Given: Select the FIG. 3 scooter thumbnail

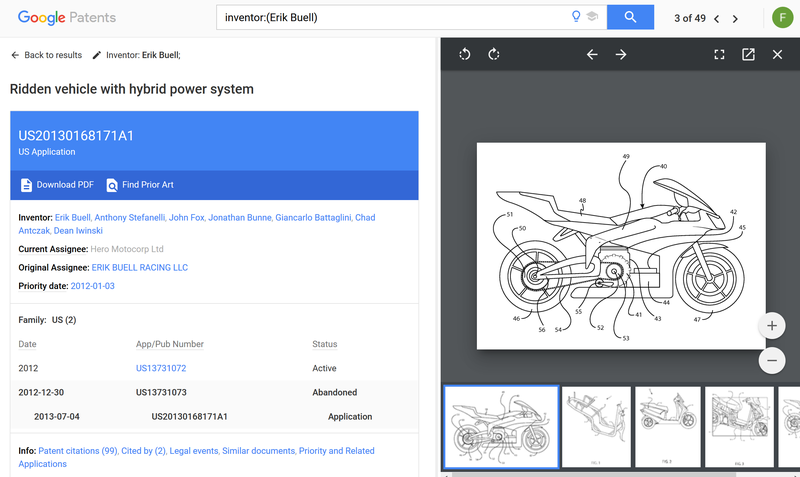Looking at the screenshot, I should tap(739, 427).
